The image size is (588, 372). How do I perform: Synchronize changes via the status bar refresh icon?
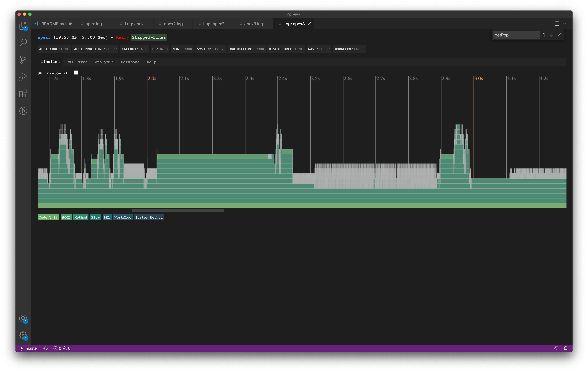[46, 348]
